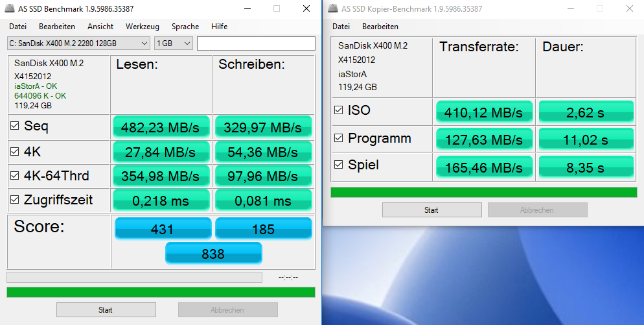Toggle the Spiel copy test checkbox

[338, 165]
